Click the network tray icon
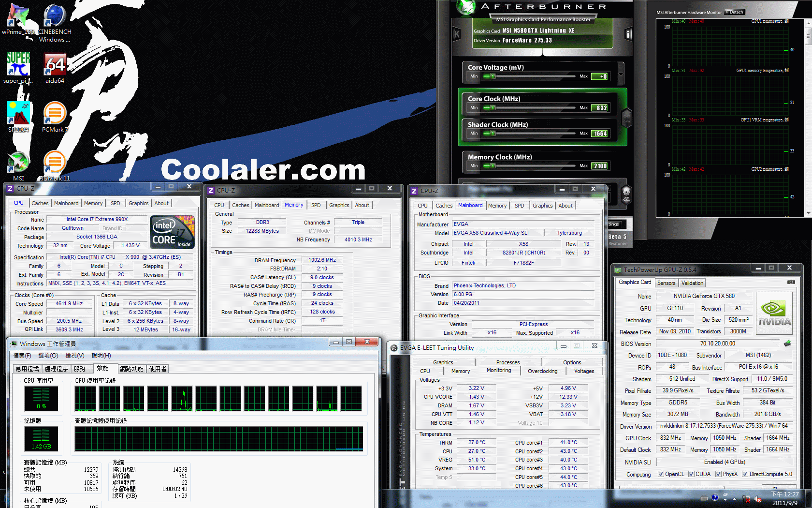Screen dimensions: 812x508 pyautogui.click(x=746, y=499)
